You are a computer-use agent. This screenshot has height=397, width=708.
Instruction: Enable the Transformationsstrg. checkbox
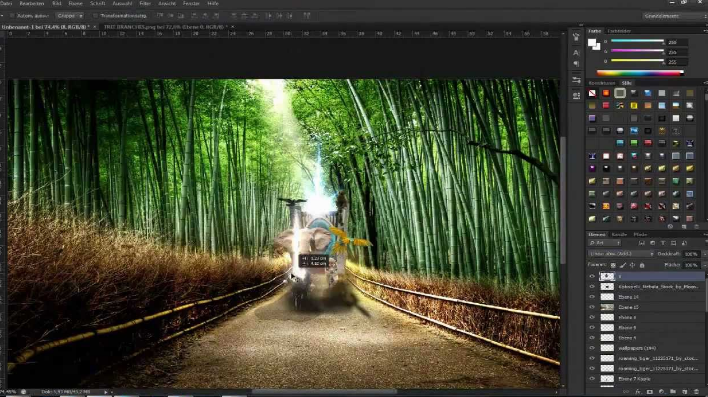coord(95,16)
